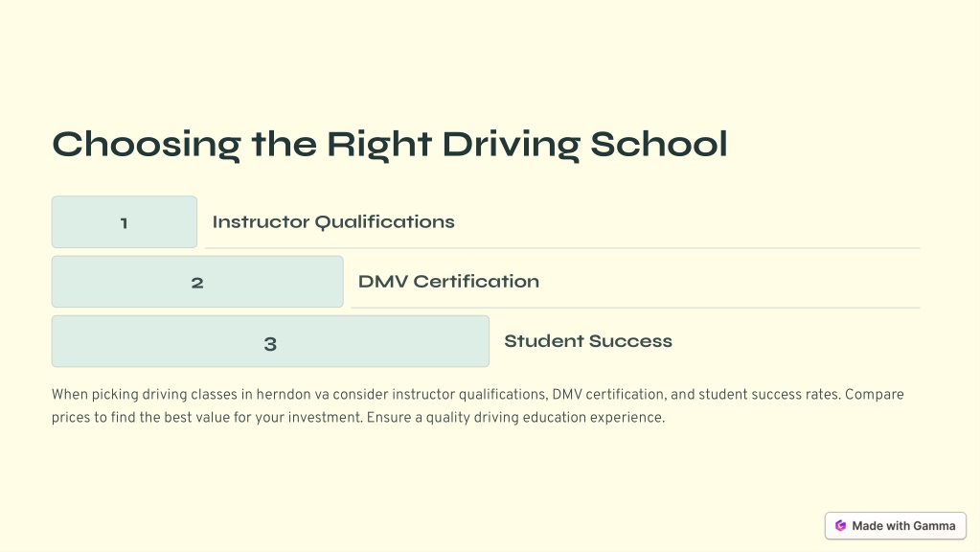The width and height of the screenshot is (980, 552).
Task: Click the Instructor Qualifications heading
Action: [x=333, y=222]
